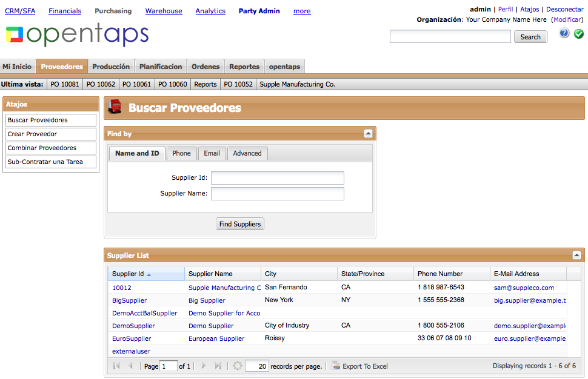Go to next page in Supplier List
Image resolution: width=588 pixels, height=379 pixels.
(x=203, y=366)
